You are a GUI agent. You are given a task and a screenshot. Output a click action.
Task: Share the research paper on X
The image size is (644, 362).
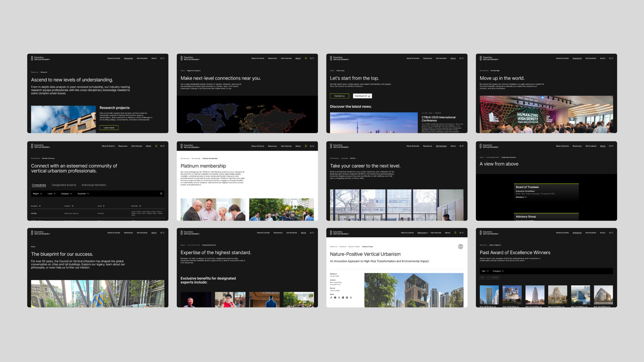click(339, 298)
